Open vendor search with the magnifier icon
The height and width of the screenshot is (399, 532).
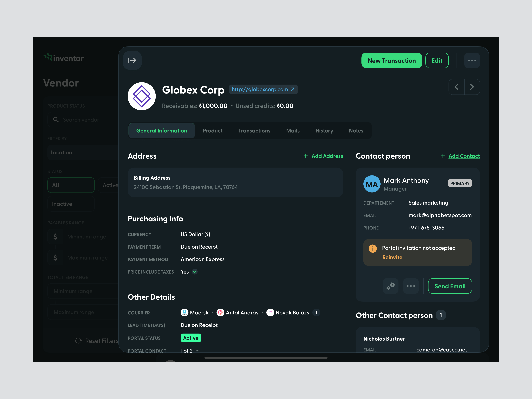click(x=56, y=119)
